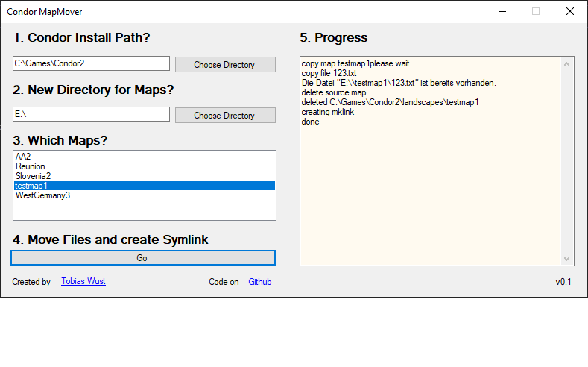The image size is (588, 367).
Task: Open the Tobias Wust link
Action: (x=83, y=281)
